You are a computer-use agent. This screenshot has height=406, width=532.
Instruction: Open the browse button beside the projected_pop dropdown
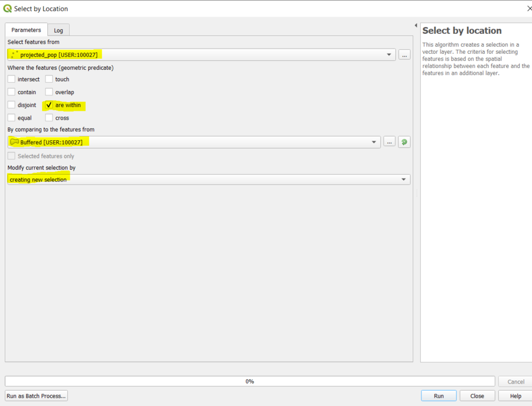click(x=404, y=54)
